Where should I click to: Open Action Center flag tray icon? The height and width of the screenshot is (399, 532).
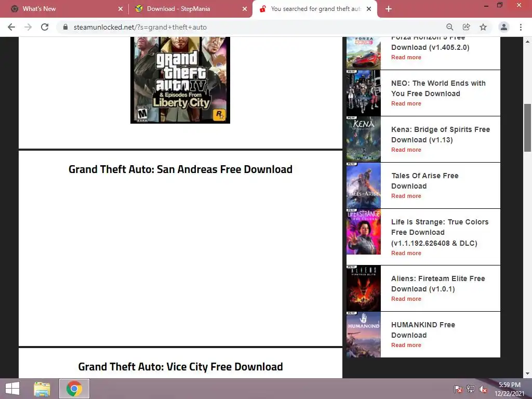tap(458, 389)
